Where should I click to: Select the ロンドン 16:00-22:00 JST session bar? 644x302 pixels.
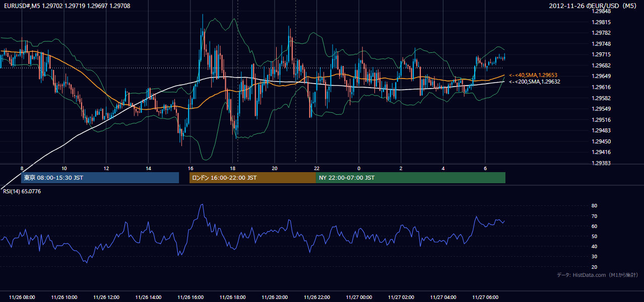(x=252, y=178)
